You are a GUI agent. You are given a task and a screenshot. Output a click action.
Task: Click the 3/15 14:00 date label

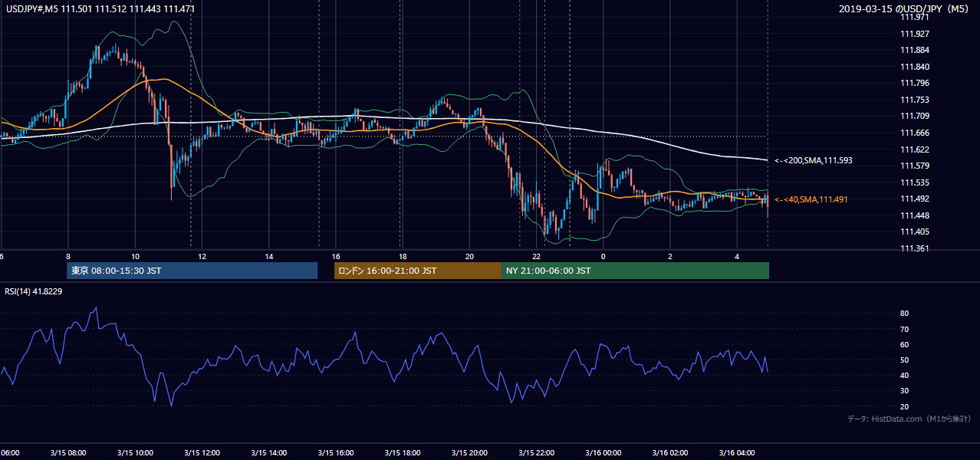click(x=269, y=452)
